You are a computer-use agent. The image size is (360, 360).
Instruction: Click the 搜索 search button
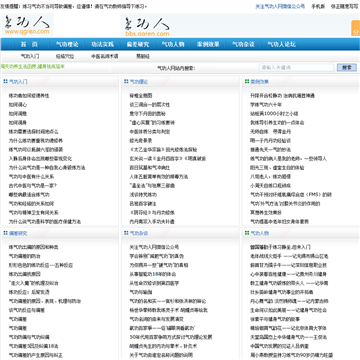click(x=347, y=68)
